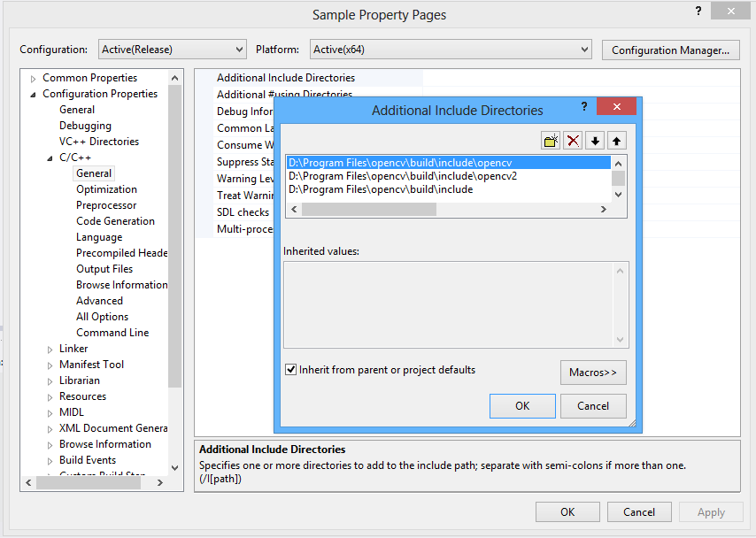This screenshot has width=756, height=538.
Task: Select the opencv2 include path entry
Action: point(402,176)
